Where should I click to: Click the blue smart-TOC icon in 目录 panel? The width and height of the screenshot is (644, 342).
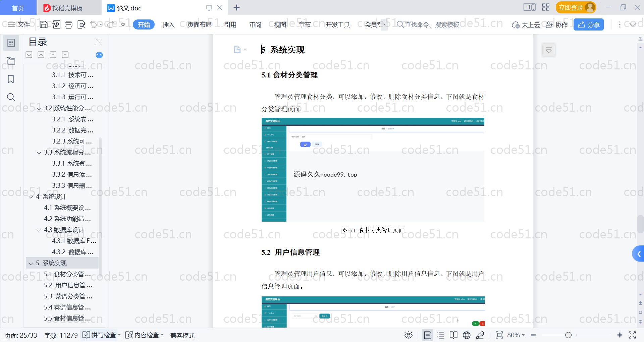pos(99,55)
